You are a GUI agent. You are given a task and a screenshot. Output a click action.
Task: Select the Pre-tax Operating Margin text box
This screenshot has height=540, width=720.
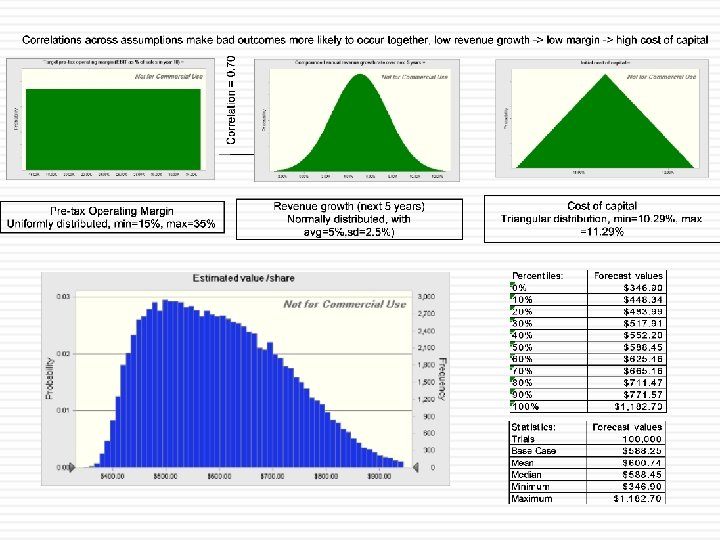click(x=112, y=217)
